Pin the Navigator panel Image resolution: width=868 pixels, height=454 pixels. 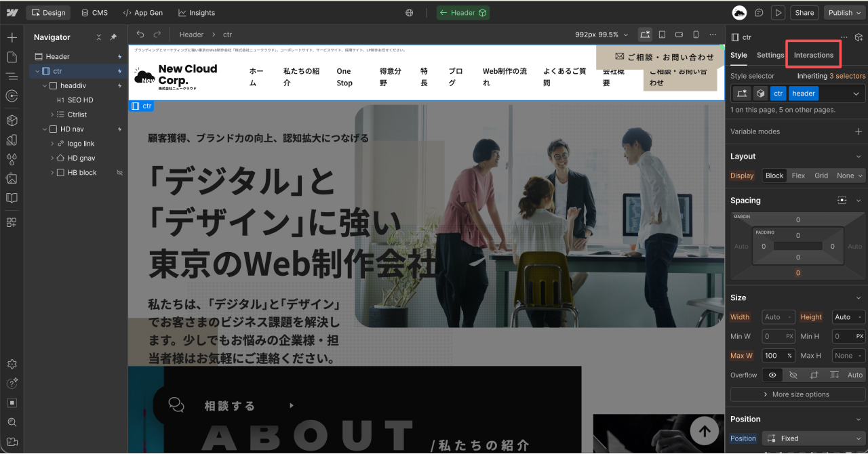[113, 37]
